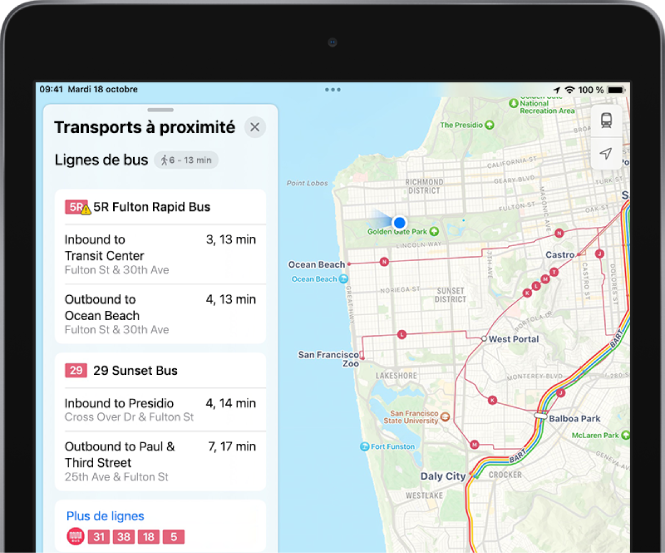Image resolution: width=665 pixels, height=553 pixels.
Task: Tap San Francisco State University marker
Action: 445,417
